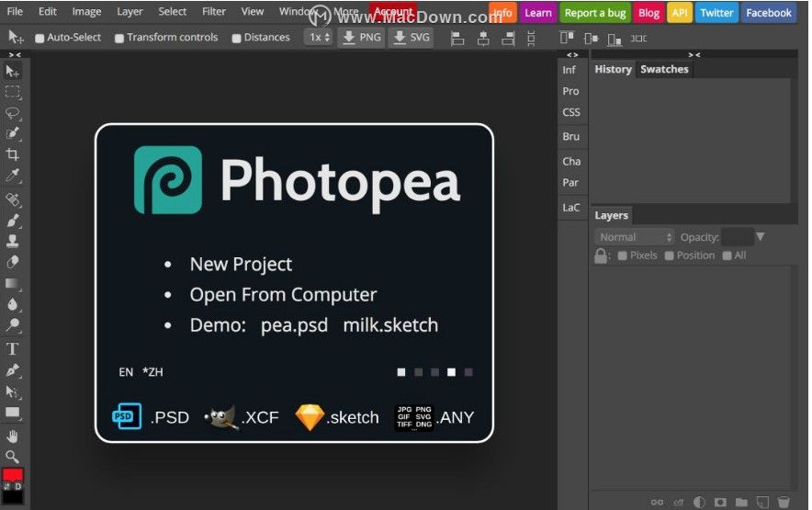
Task: Select the Blur drop tool
Action: click(13, 304)
